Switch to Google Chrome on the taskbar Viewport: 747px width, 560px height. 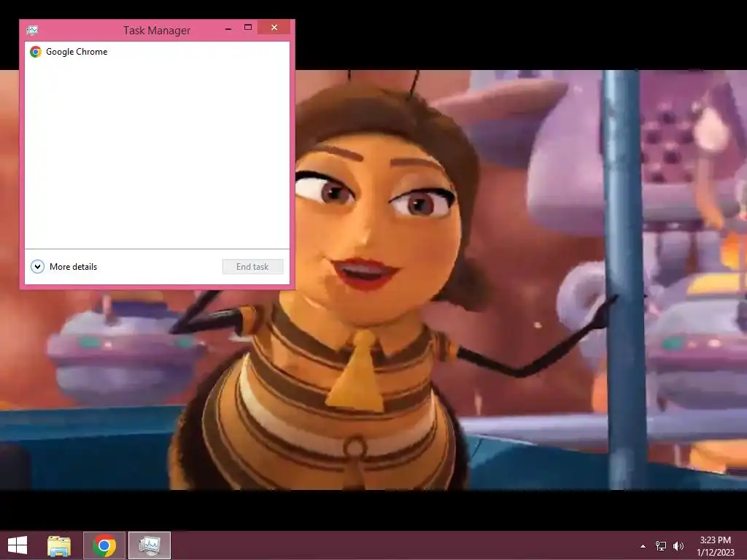click(x=104, y=545)
